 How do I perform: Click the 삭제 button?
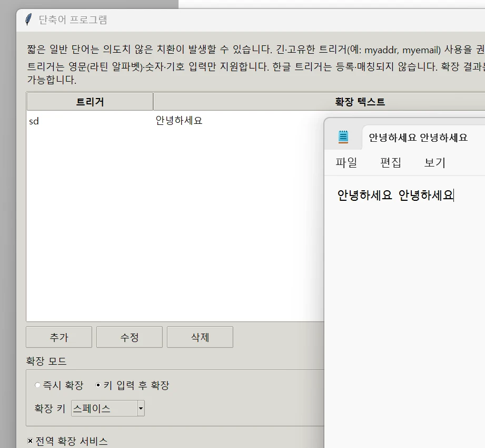pyautogui.click(x=200, y=337)
